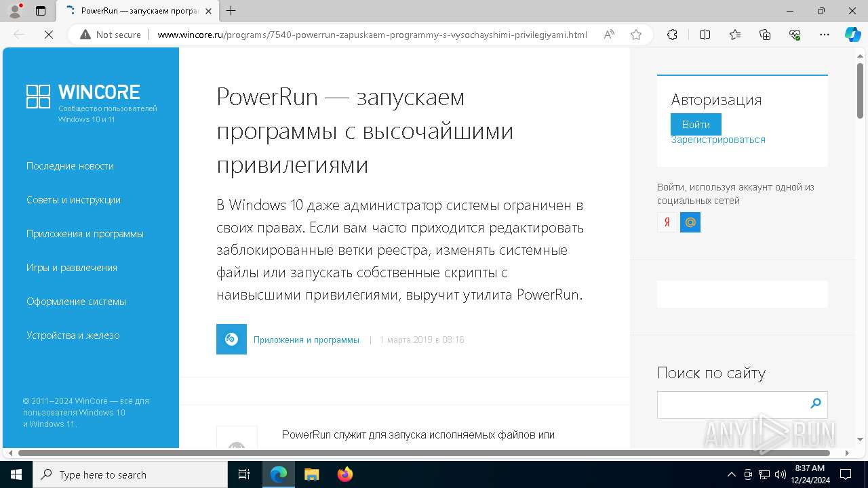868x488 pixels.
Task: Click the browser back arrow
Action: tap(19, 35)
